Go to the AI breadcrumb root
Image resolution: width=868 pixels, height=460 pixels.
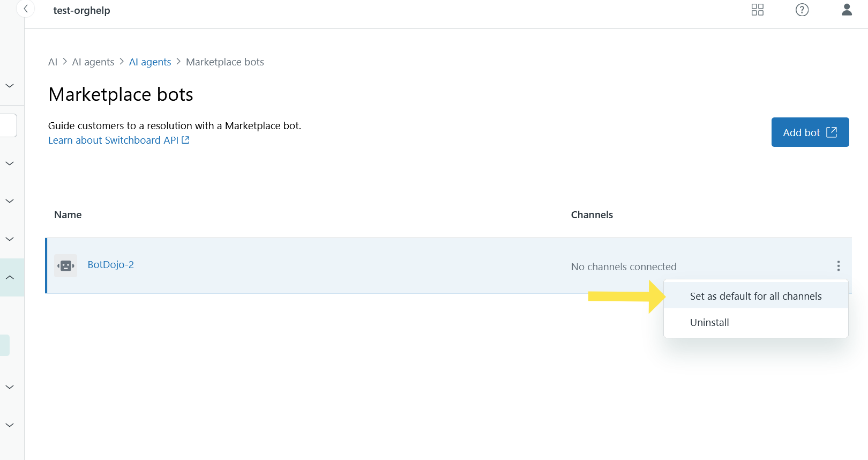[x=53, y=62]
